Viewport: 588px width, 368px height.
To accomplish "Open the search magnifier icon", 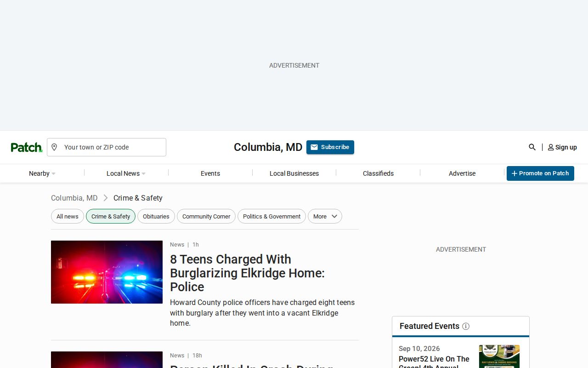I will [532, 147].
